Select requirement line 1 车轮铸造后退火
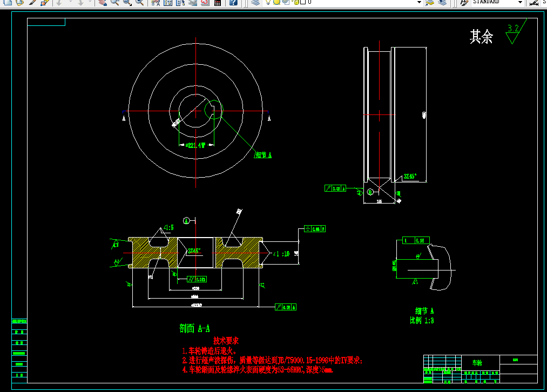The image size is (547, 392). (x=210, y=351)
